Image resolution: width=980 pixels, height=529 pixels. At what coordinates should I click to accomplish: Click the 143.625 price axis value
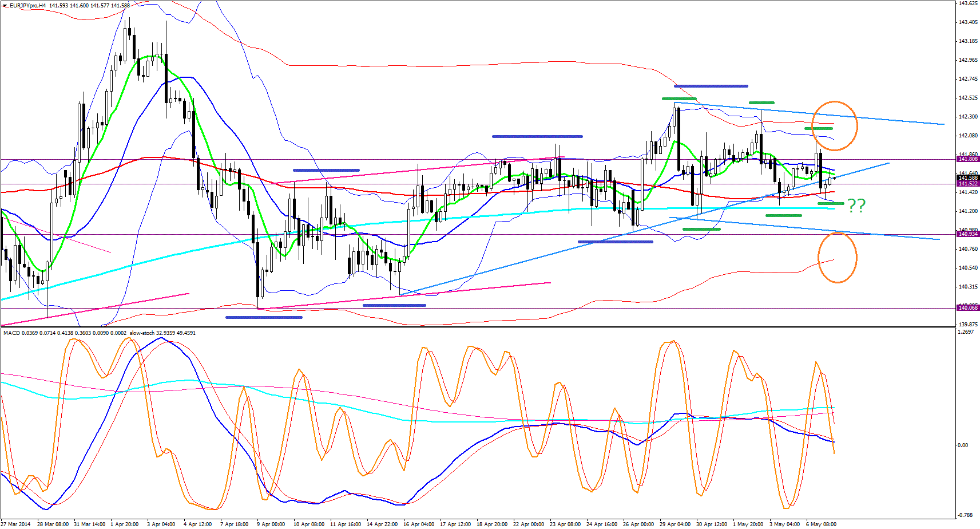pos(968,3)
